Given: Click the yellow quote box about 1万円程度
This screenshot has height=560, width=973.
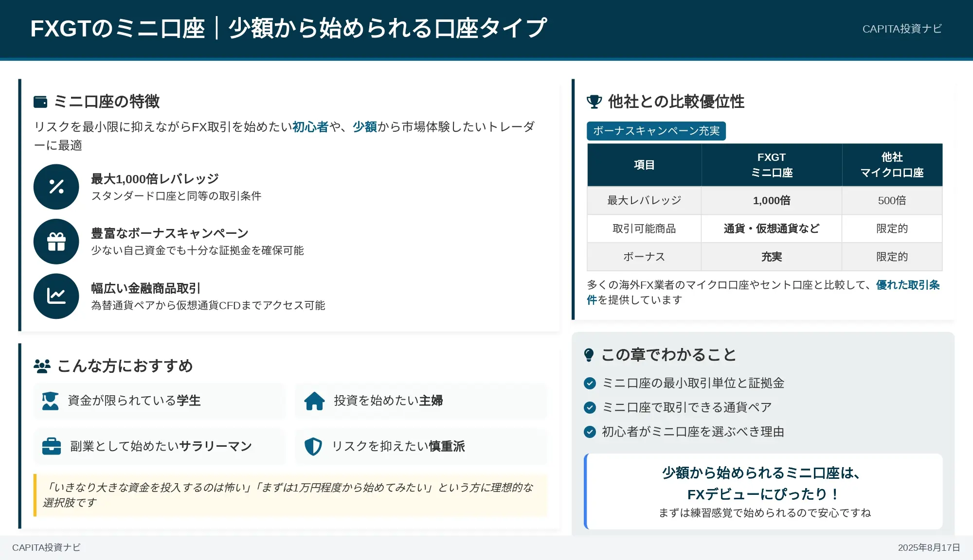Looking at the screenshot, I should coord(290,495).
